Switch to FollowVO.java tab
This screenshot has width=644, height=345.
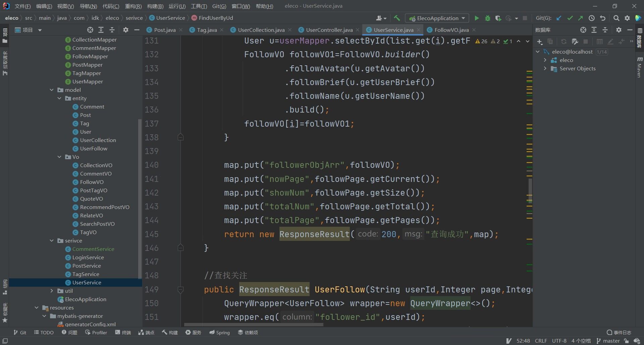click(451, 30)
